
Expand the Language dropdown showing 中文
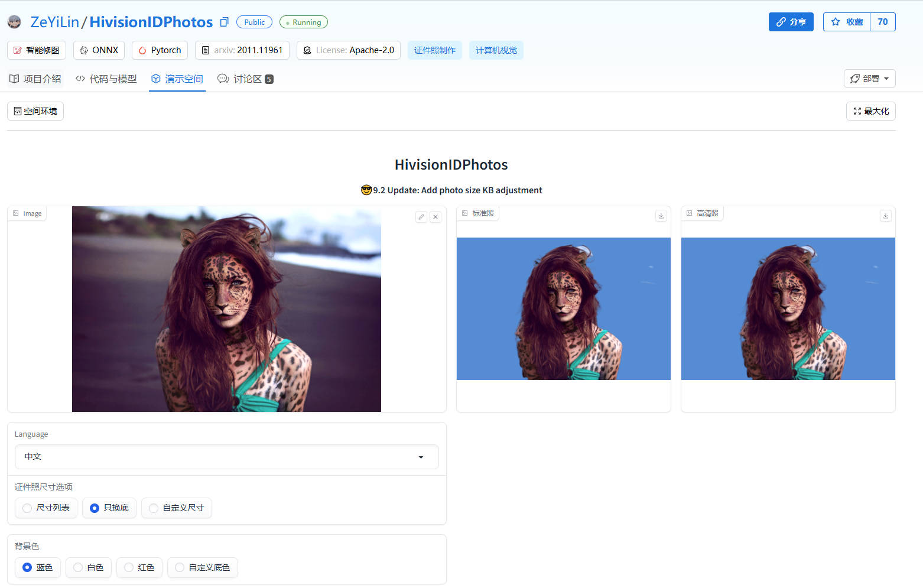[227, 457]
